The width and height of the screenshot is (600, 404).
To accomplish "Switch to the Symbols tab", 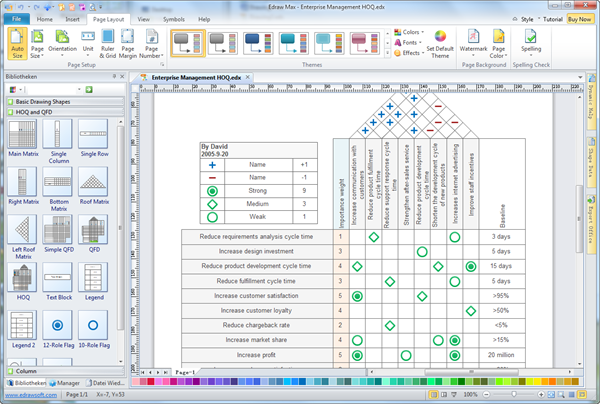I will tap(174, 19).
